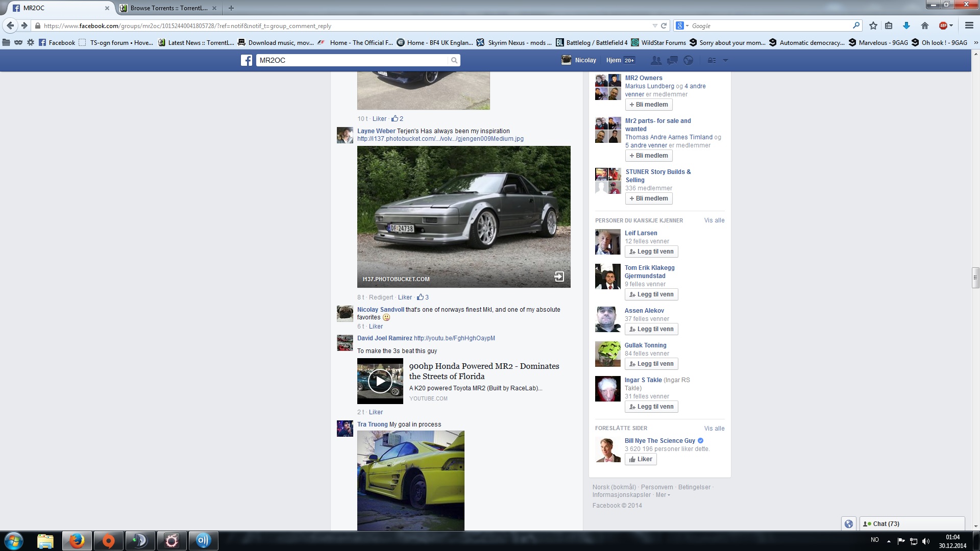980x551 pixels.
Task: Open Facebook messages icon
Action: pos(672,60)
